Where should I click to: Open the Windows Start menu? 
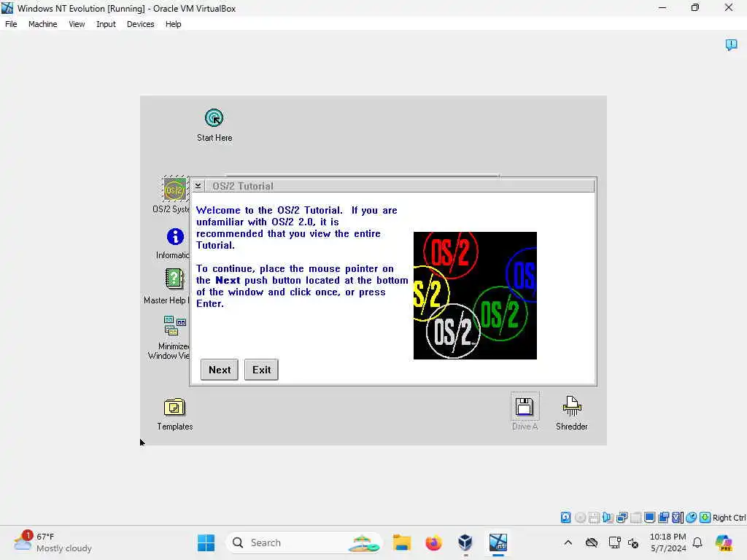(x=206, y=542)
